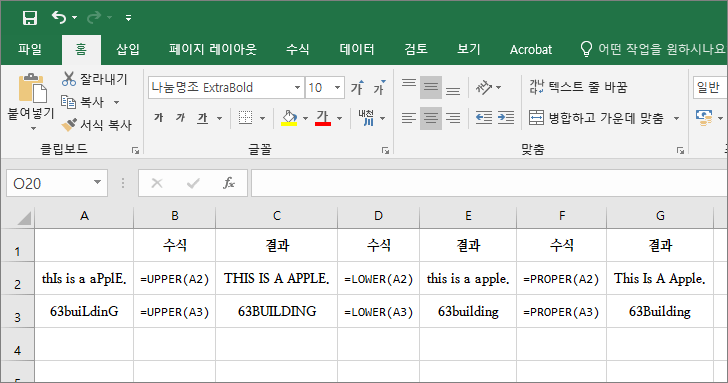Open the 맞춤 dialog launcher
Screen dimensions: 728x383
click(680, 150)
